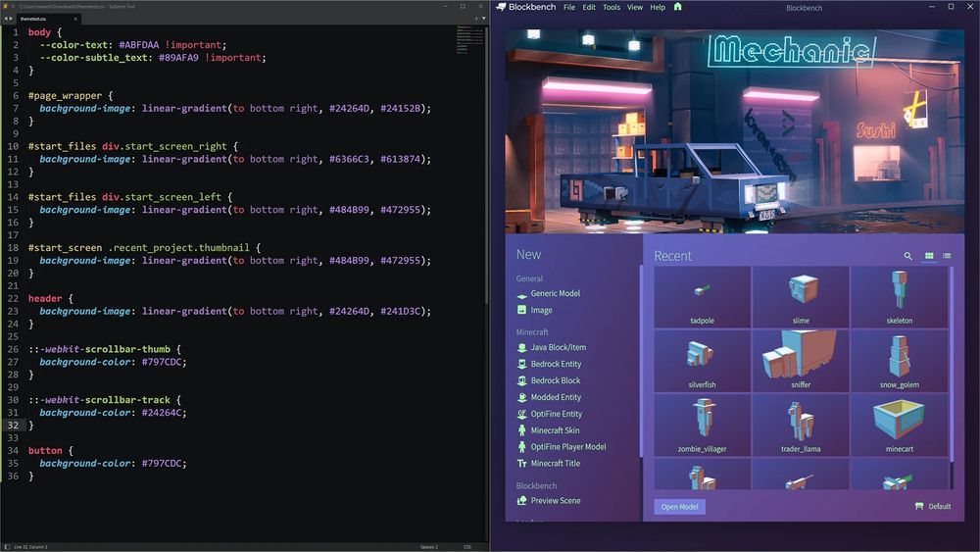The width and height of the screenshot is (980, 552).
Task: Click the New formats list scrollbar
Action: (640, 361)
